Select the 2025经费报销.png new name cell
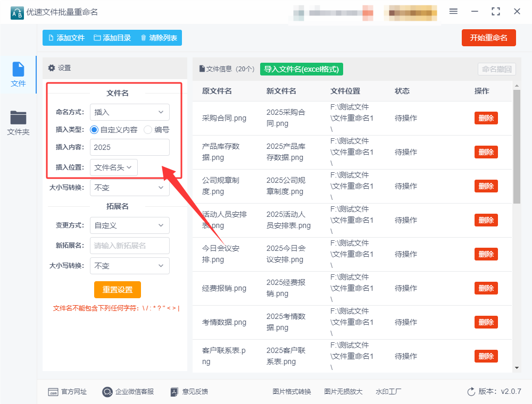The image size is (532, 404). 286,288
